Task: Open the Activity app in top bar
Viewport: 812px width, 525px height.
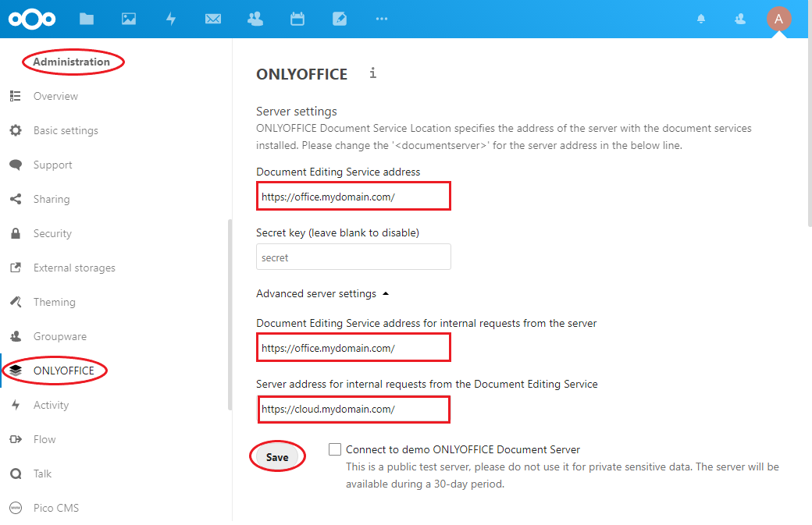Action: [x=171, y=20]
